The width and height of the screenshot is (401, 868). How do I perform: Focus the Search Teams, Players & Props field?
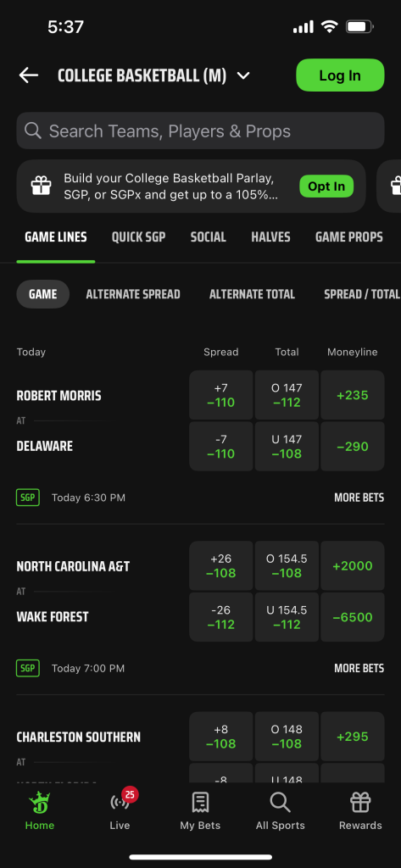click(200, 131)
